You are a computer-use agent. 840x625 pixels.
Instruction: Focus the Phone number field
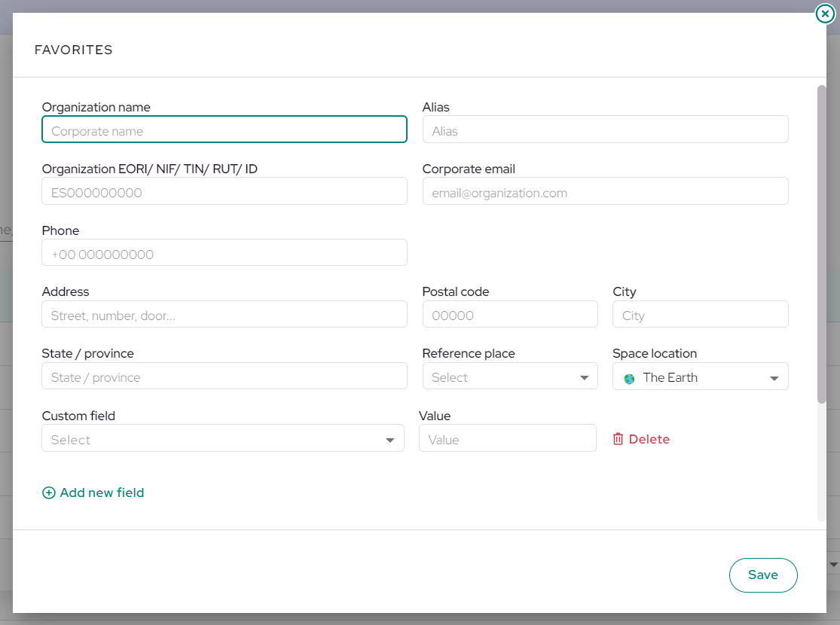[x=225, y=253]
